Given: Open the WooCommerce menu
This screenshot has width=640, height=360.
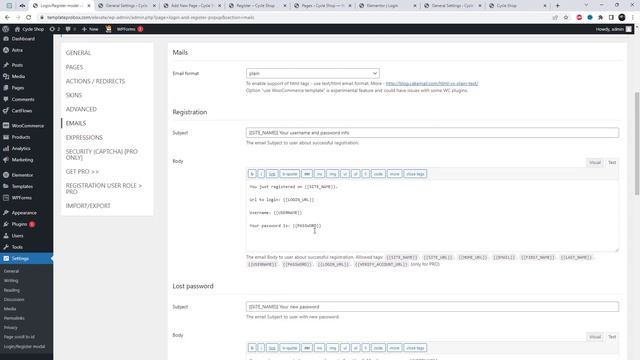Looking at the screenshot, I should 27,126.
